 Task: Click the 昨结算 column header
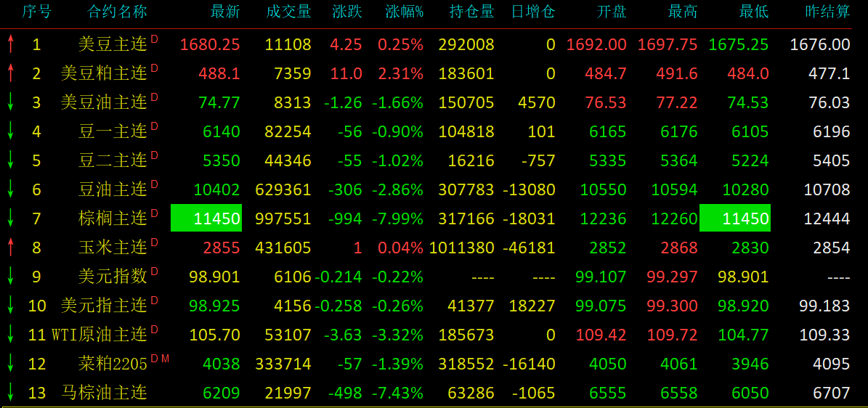coord(827,12)
